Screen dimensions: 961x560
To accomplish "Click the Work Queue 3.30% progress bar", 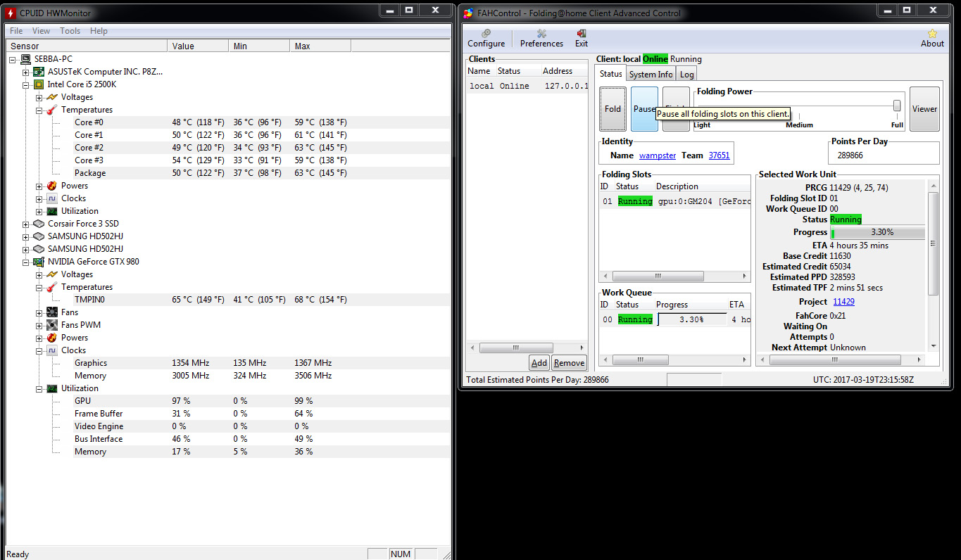I will click(x=692, y=319).
